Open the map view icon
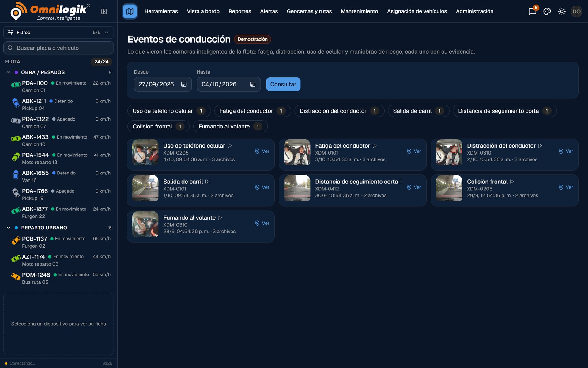 pos(130,11)
